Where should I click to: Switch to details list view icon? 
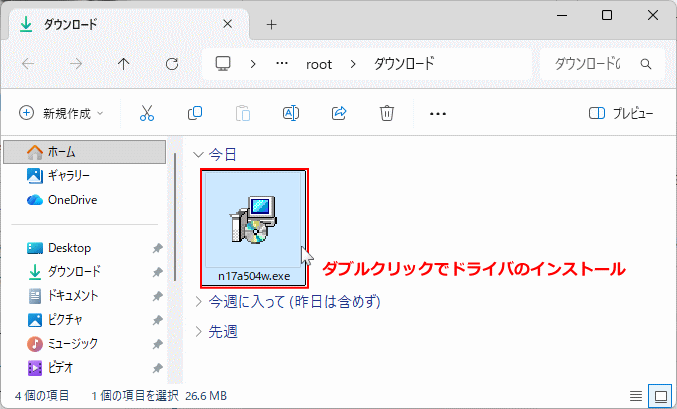pos(636,396)
